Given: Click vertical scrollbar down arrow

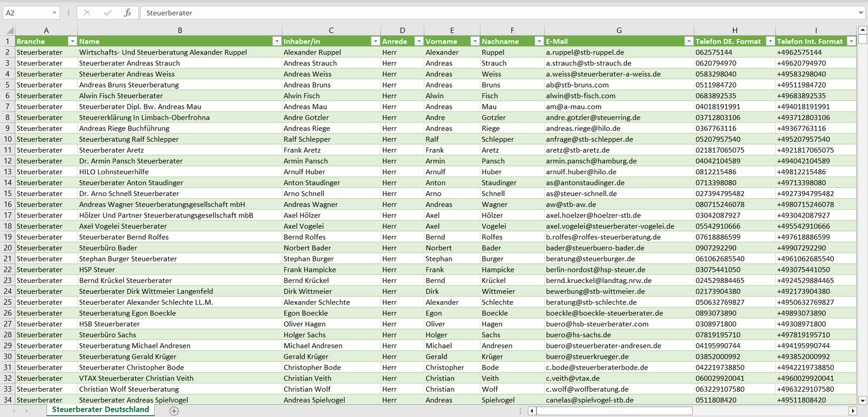Looking at the screenshot, I should pos(863,400).
